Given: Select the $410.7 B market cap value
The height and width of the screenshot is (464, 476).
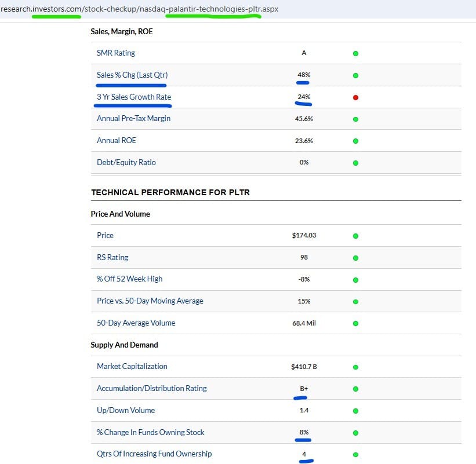Looking at the screenshot, I should (x=304, y=367).
